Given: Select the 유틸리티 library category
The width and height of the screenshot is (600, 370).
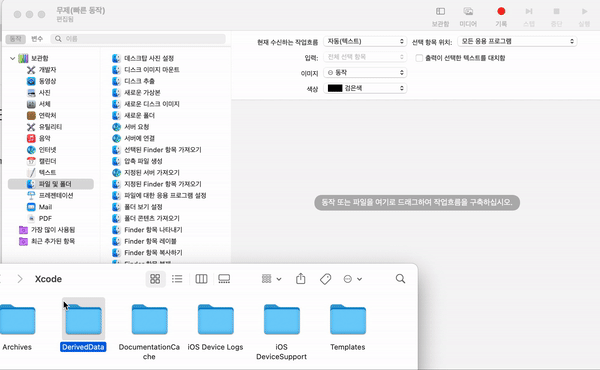Looking at the screenshot, I should click(50, 127).
